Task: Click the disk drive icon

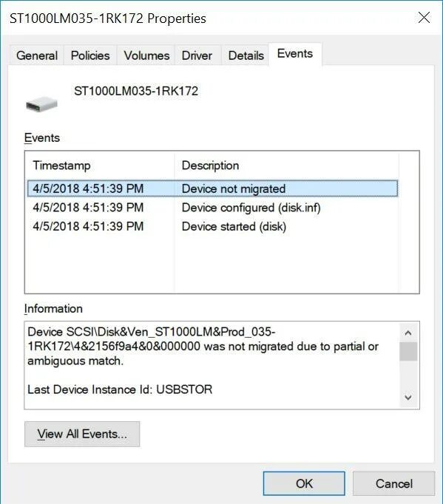Action: point(41,104)
